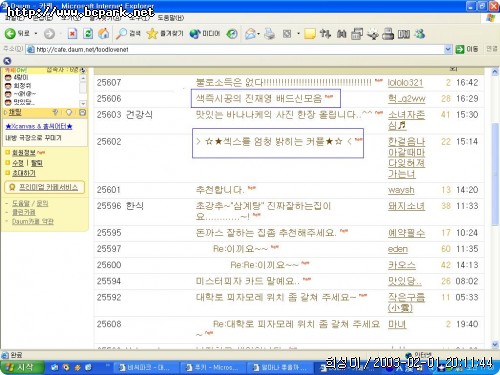Click the 탈퇴 withdraw link
The height and width of the screenshot is (375, 500).
37,163
